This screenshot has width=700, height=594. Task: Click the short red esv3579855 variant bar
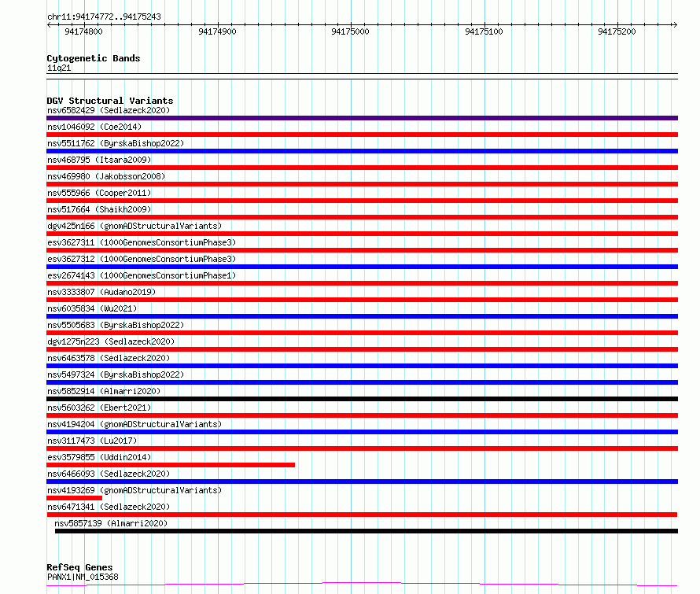tap(171, 465)
